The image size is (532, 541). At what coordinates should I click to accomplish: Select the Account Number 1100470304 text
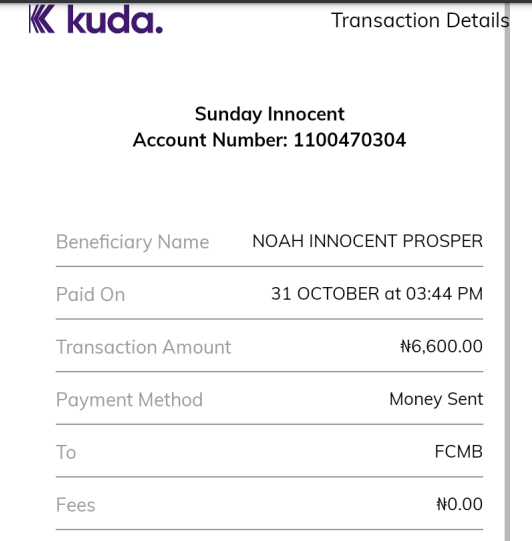[x=269, y=140]
